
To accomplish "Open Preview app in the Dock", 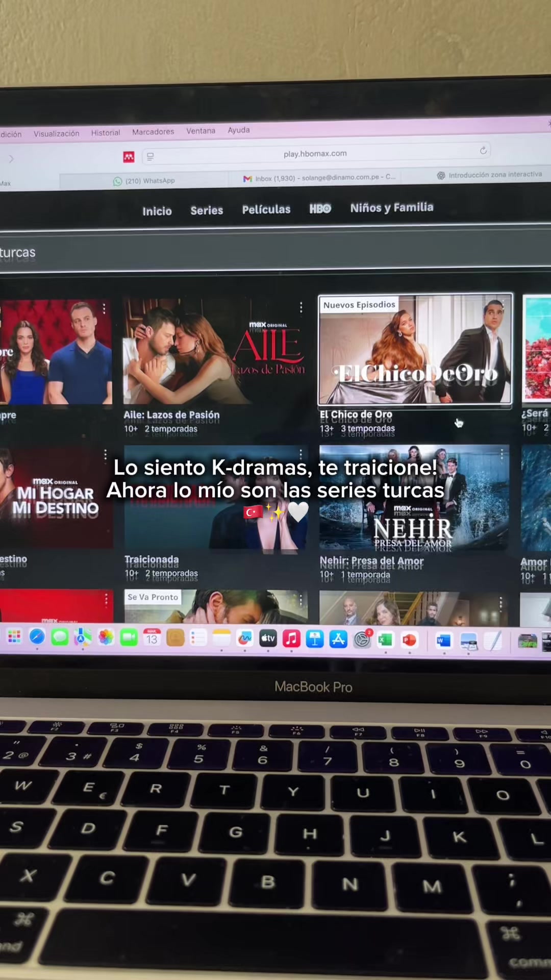I will [468, 641].
